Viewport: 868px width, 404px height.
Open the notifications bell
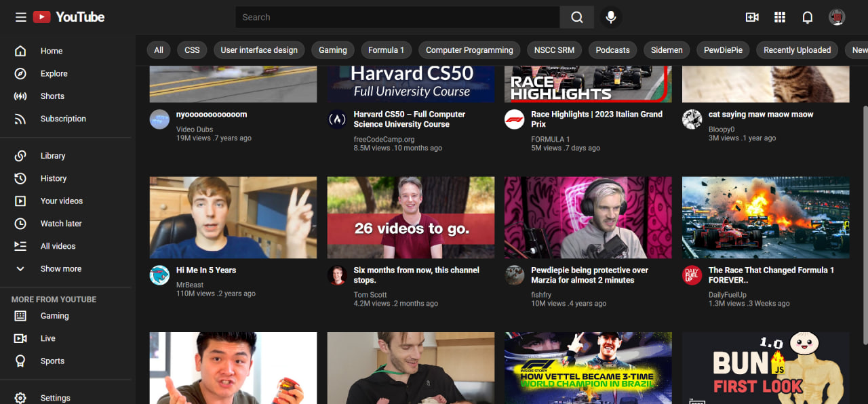[x=808, y=18]
